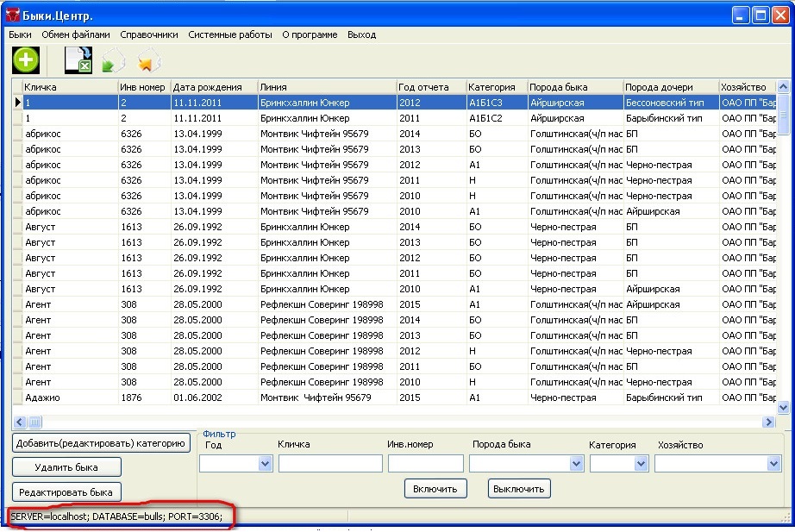This screenshot has height=532, width=795.
Task: Click Добавить(редактировать) категорию button
Action: tap(101, 442)
